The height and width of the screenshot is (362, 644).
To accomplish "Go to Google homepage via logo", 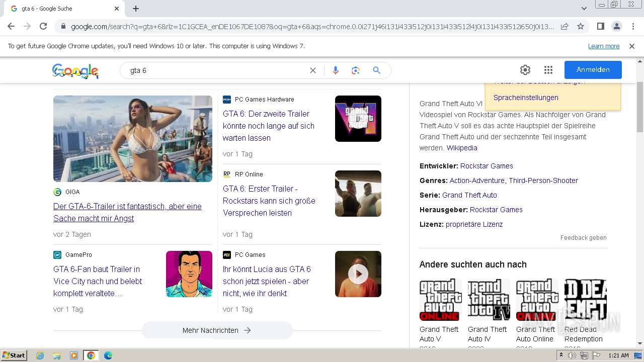I will (x=75, y=71).
